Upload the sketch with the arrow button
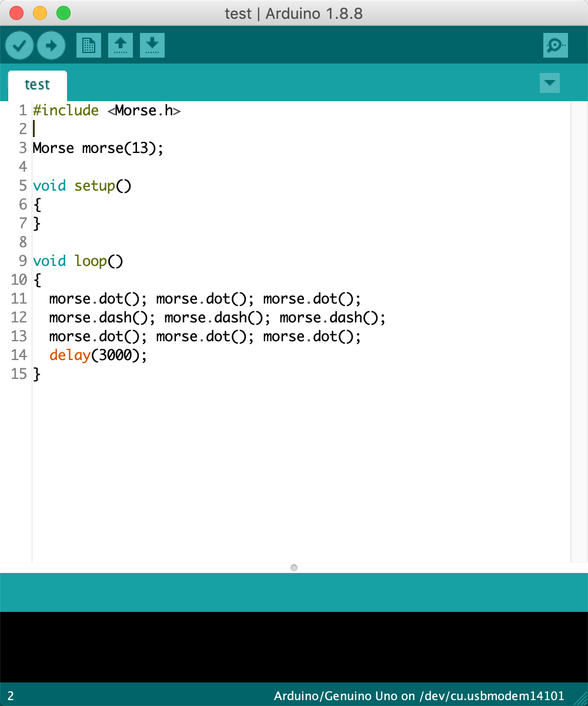Screen dimensions: 588x706 (51, 45)
